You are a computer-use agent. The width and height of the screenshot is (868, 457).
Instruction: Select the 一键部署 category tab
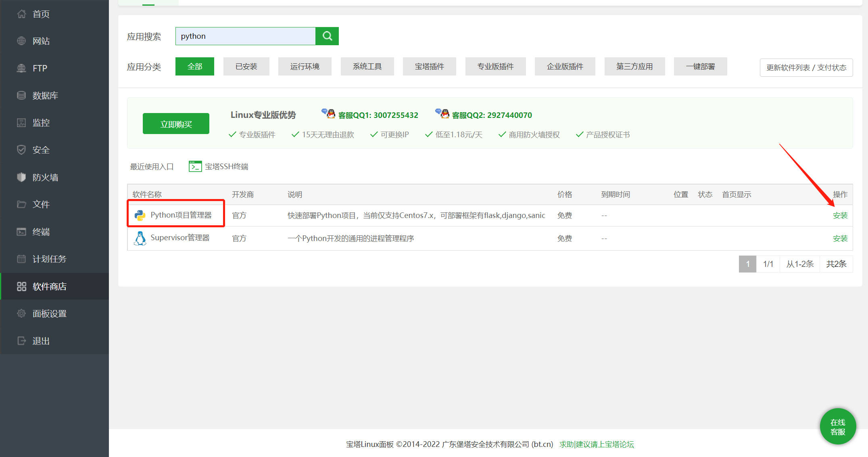[701, 66]
